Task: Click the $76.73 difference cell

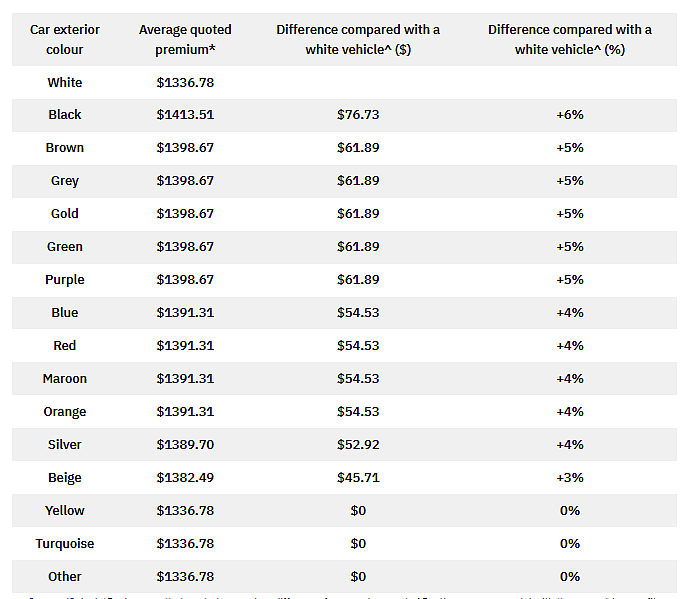Action: [358, 115]
